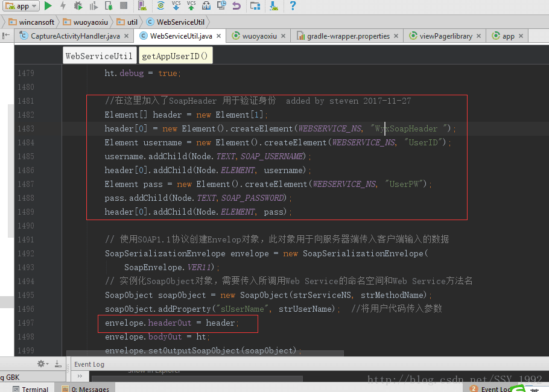Image resolution: width=549 pixels, height=392 pixels.
Task: Open the app run configuration dropdown
Action: point(21,6)
